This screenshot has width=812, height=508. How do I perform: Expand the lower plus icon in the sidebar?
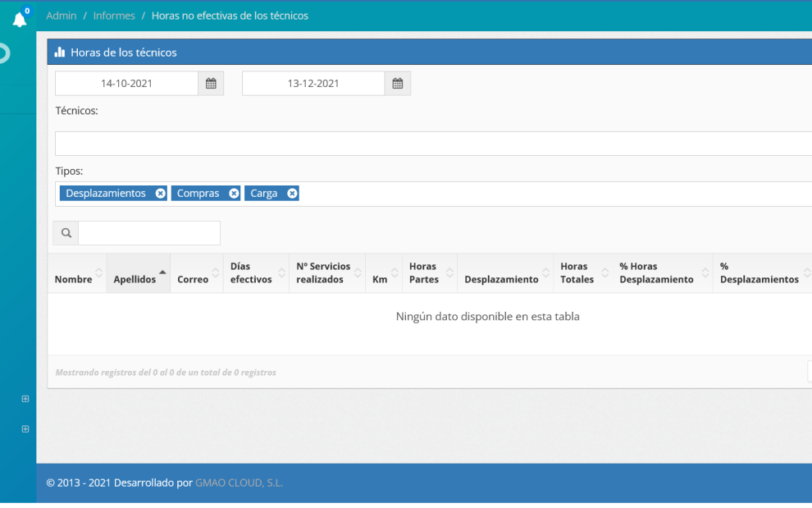(25, 428)
